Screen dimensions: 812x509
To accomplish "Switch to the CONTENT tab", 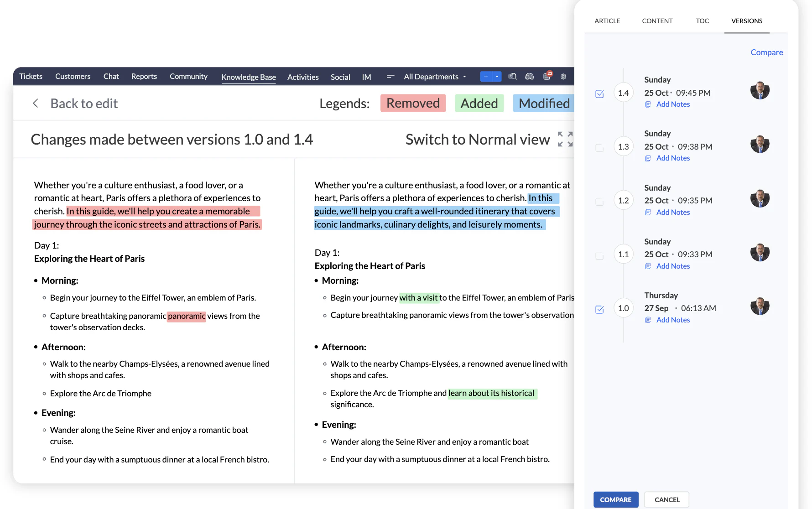I will [657, 21].
